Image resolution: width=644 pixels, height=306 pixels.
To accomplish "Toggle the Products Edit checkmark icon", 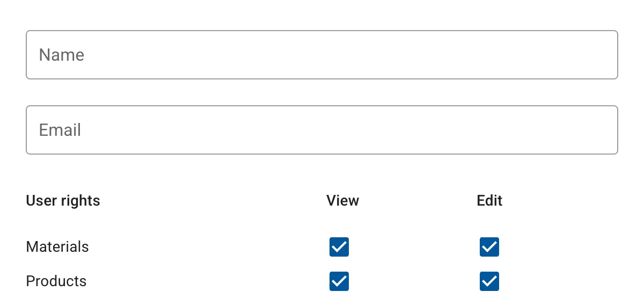I will pos(489,281).
